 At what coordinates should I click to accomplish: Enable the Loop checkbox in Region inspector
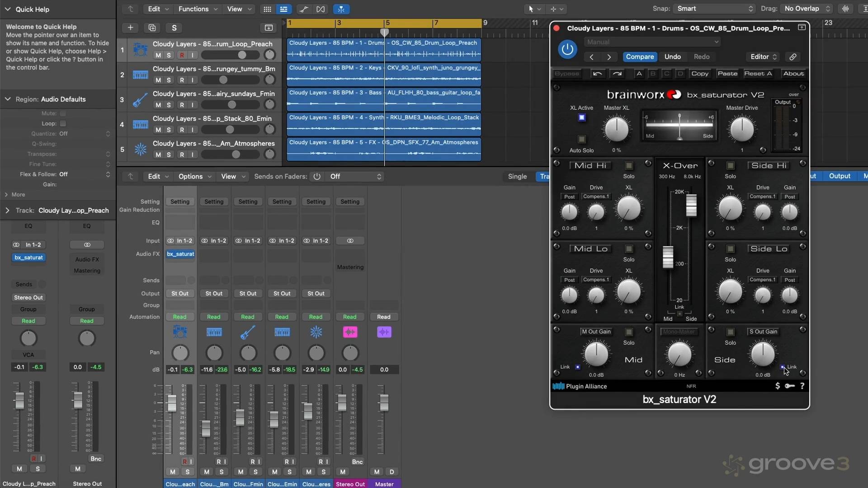coord(63,123)
